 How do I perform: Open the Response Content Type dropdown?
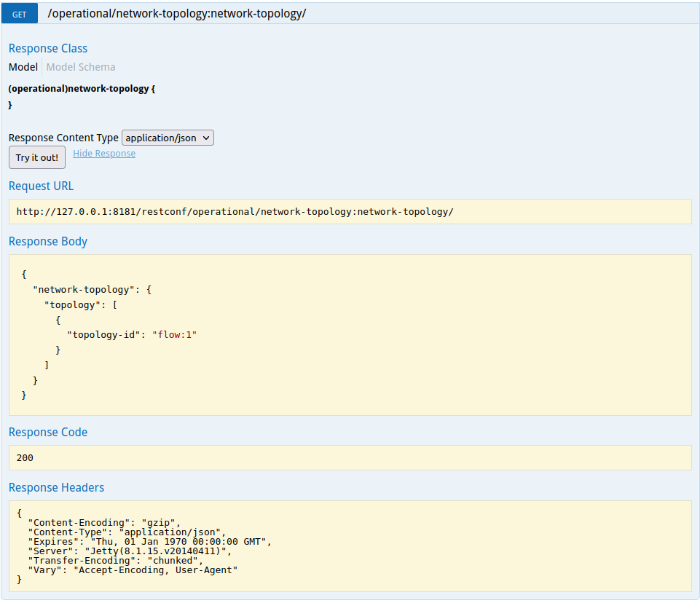pyautogui.click(x=168, y=138)
